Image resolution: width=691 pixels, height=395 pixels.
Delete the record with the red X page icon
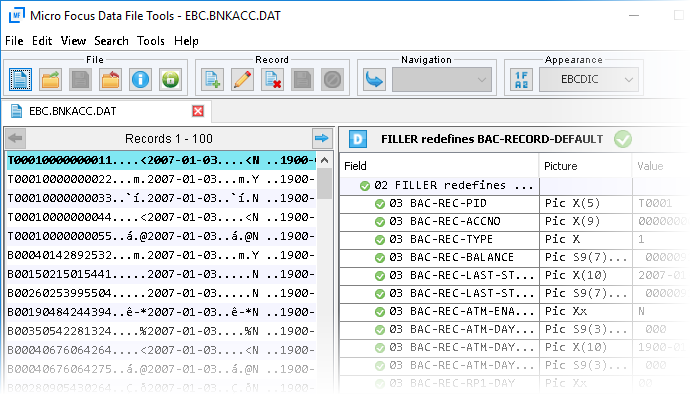(x=272, y=80)
